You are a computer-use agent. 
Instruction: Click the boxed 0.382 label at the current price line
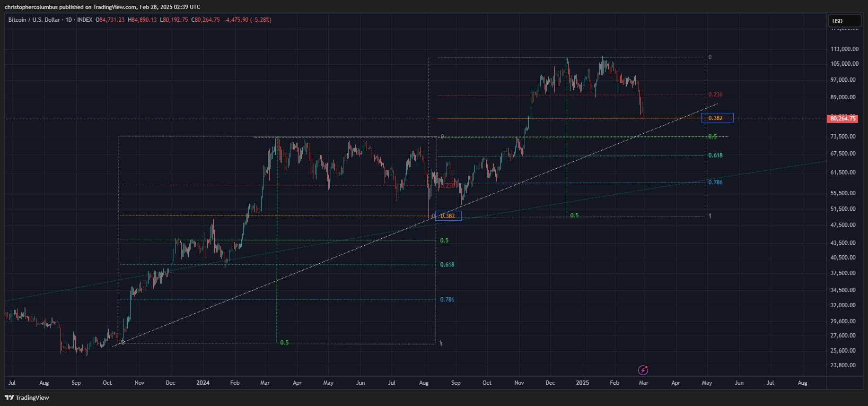pyautogui.click(x=717, y=118)
